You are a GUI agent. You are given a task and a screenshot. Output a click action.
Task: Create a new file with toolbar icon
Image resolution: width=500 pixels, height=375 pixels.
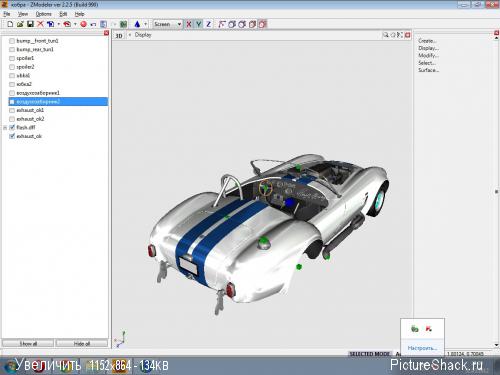10,24
